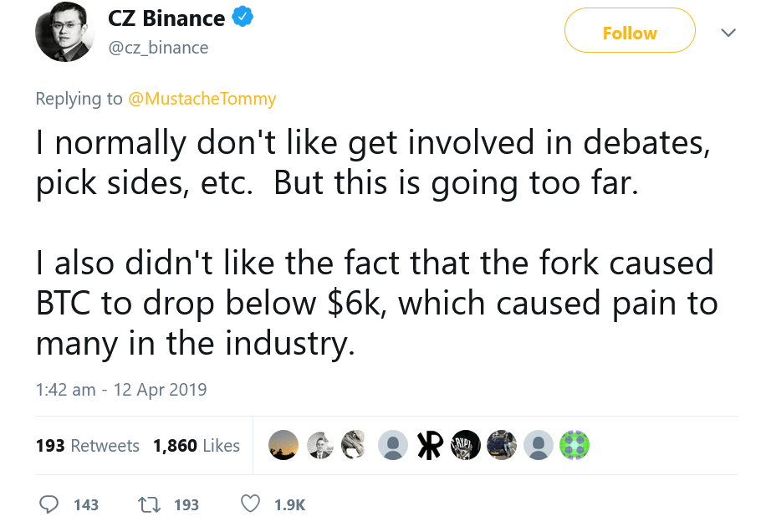Click the reply speech bubble icon
This screenshot has width=766, height=532.
point(49,504)
